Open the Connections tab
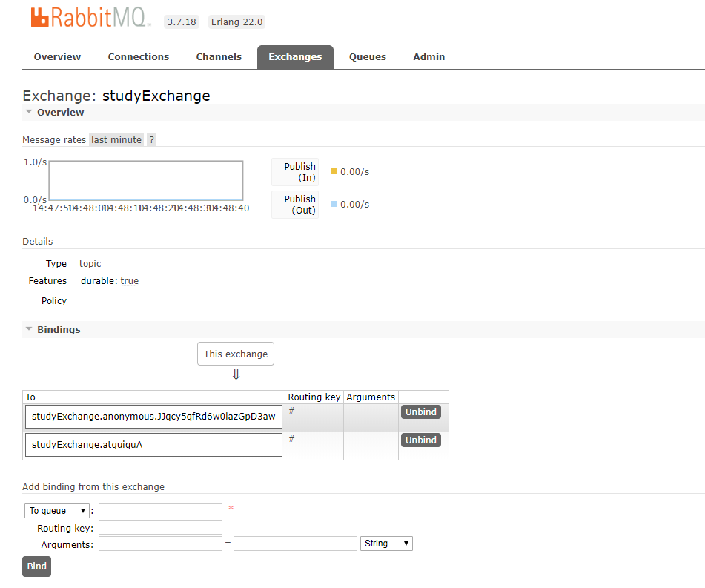 tap(139, 56)
